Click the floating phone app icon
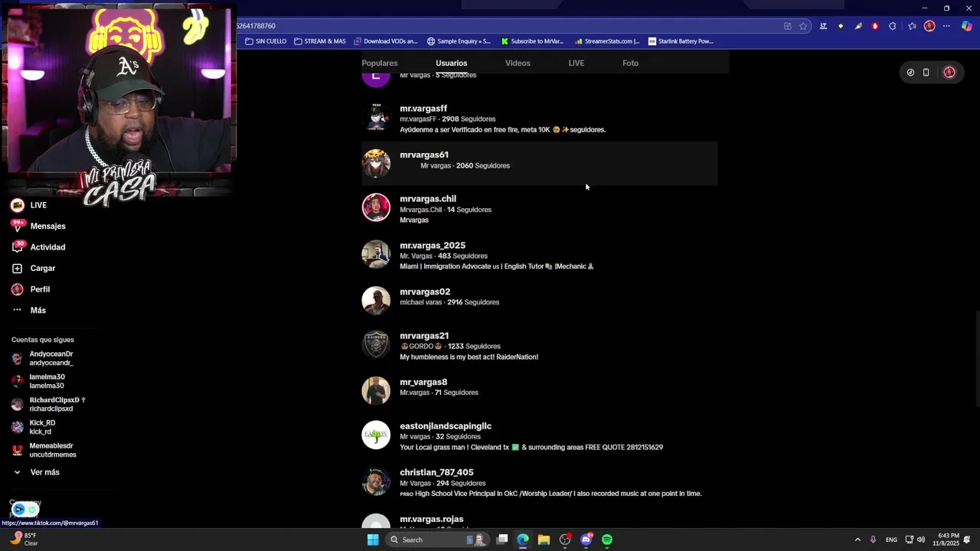 926,73
